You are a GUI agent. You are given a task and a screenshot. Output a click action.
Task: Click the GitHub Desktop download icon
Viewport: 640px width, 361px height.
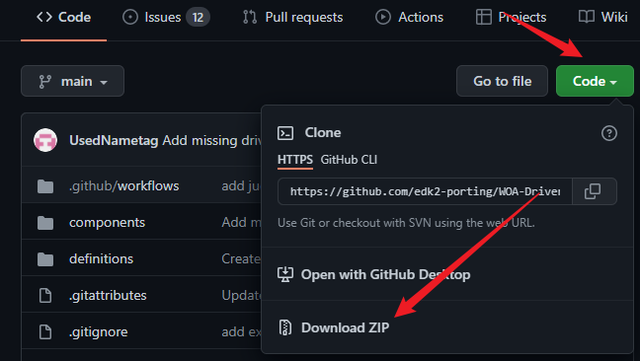285,274
